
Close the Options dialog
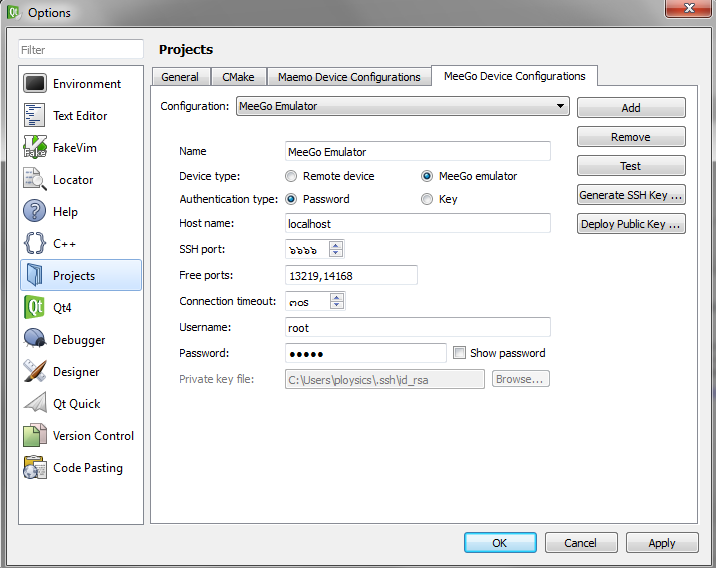click(x=689, y=8)
